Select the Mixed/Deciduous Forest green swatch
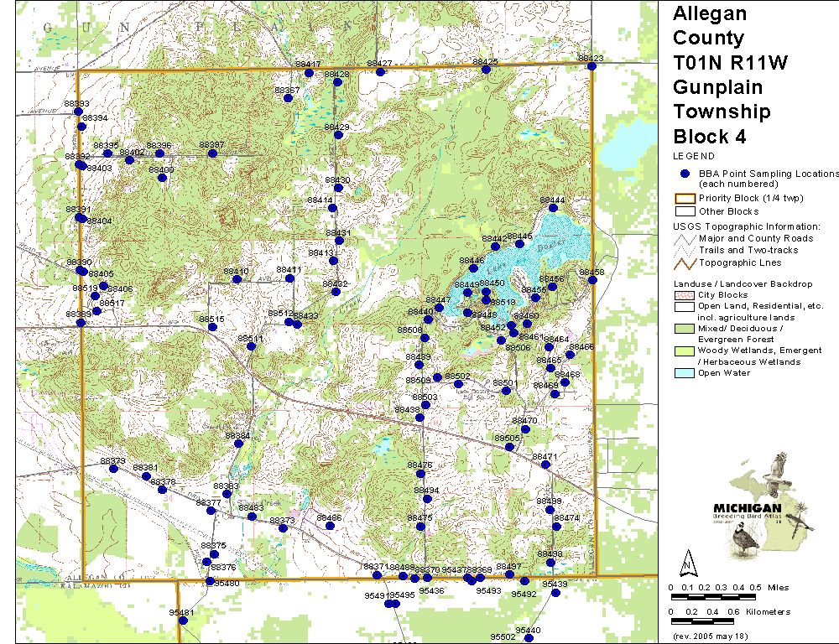Viewport: 839px width, 644px height. pyautogui.click(x=685, y=329)
